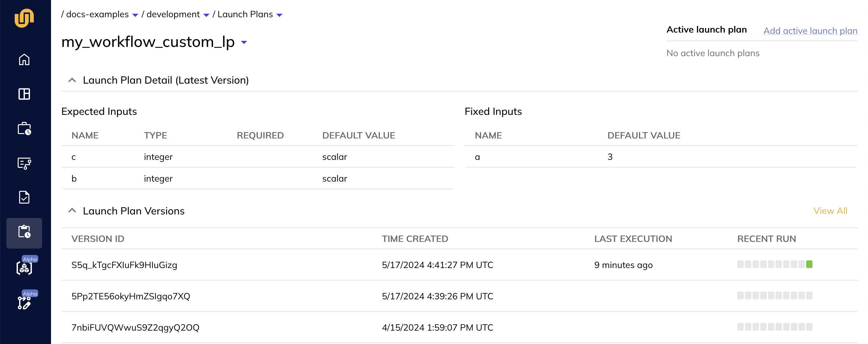Open version S5q_kTgcFXIuFk9HIuGizg
The width and height of the screenshot is (868, 344).
(x=124, y=265)
